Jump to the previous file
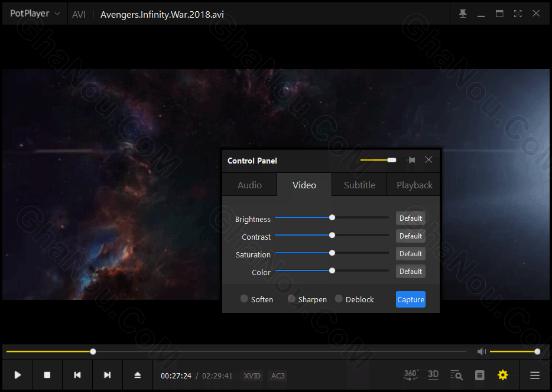This screenshot has width=552, height=392. (77, 375)
